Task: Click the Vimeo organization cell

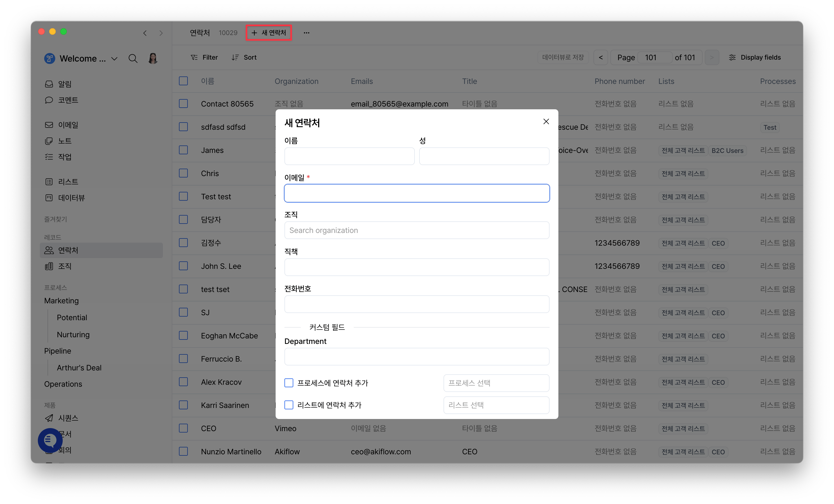Action: point(285,428)
